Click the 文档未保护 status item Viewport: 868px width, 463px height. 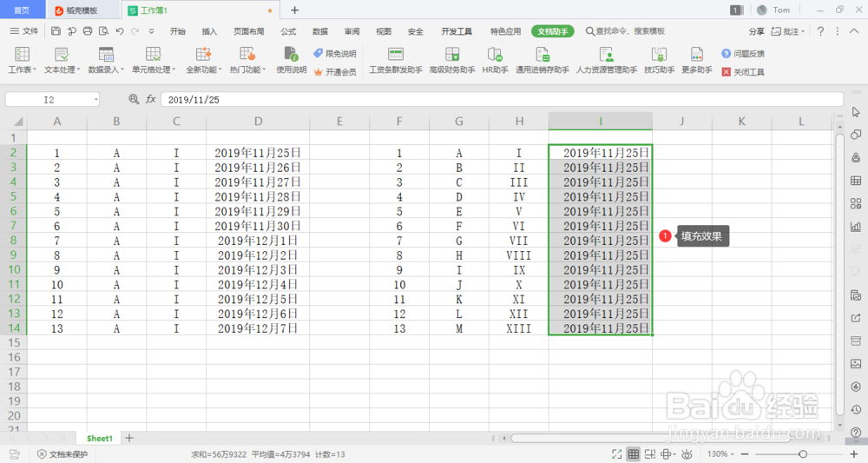point(62,454)
